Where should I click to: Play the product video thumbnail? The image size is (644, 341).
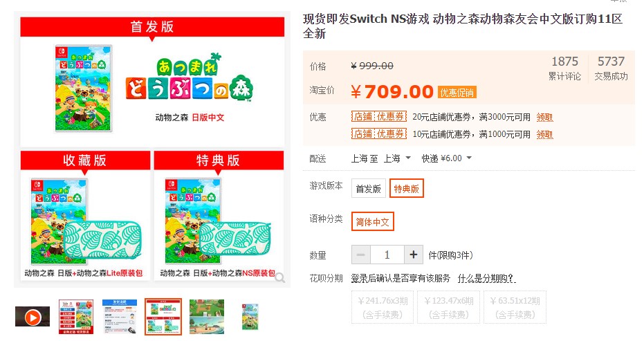point(33,317)
